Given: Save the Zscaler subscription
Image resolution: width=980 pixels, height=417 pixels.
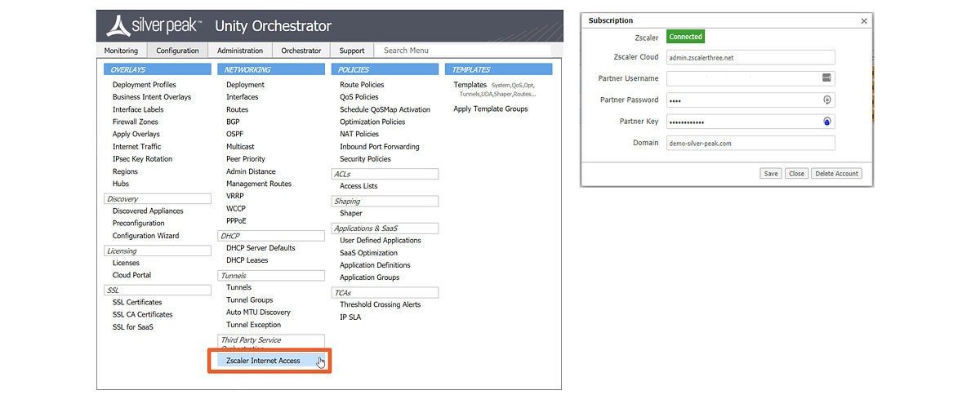Looking at the screenshot, I should pos(770,174).
